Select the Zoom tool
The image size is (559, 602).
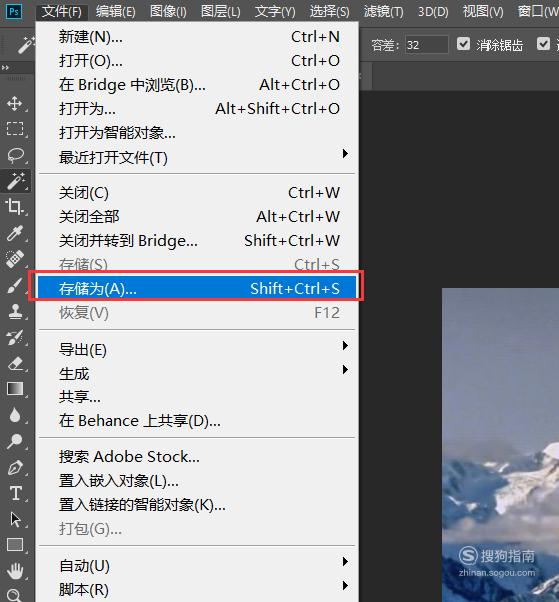pos(15,595)
